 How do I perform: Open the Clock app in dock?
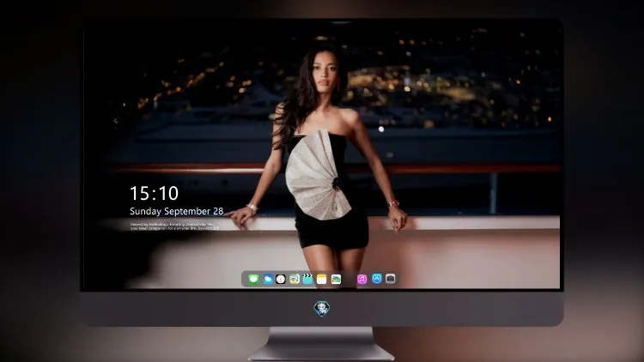point(281,279)
